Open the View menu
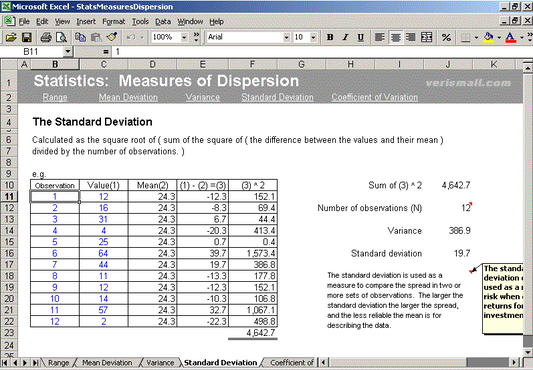The height and width of the screenshot is (370, 533). tap(62, 22)
